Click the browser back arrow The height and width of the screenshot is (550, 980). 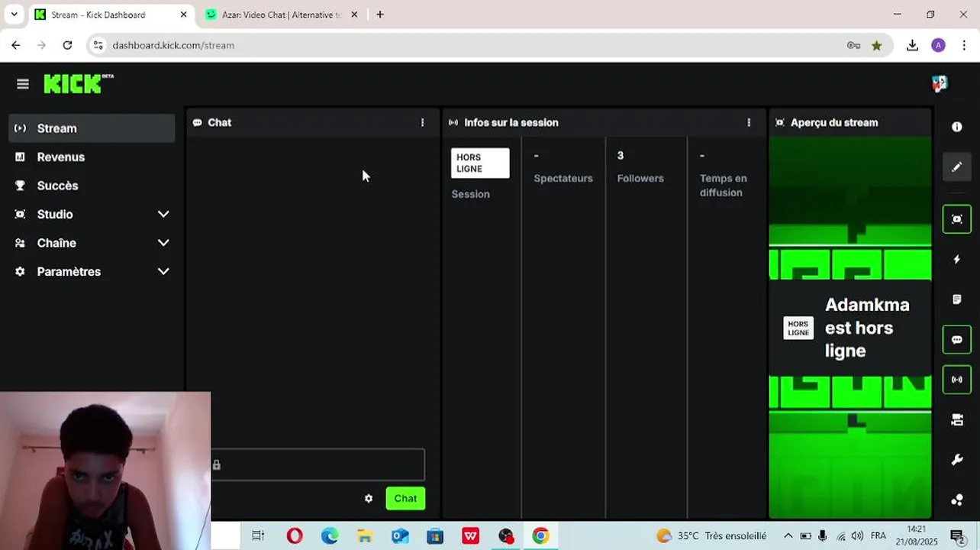tap(16, 45)
